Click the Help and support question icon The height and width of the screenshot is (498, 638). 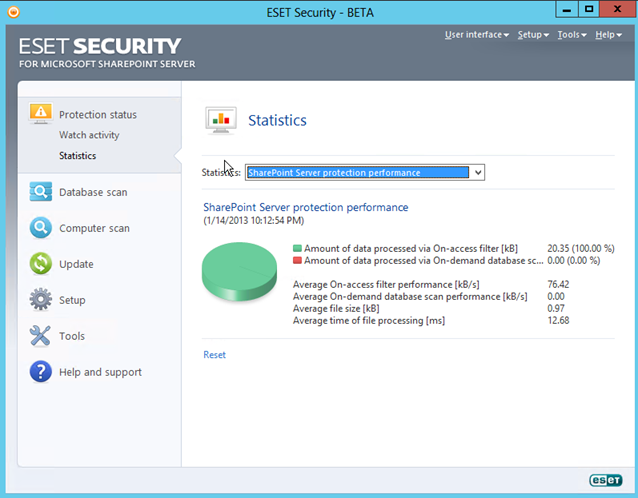pyautogui.click(x=40, y=371)
